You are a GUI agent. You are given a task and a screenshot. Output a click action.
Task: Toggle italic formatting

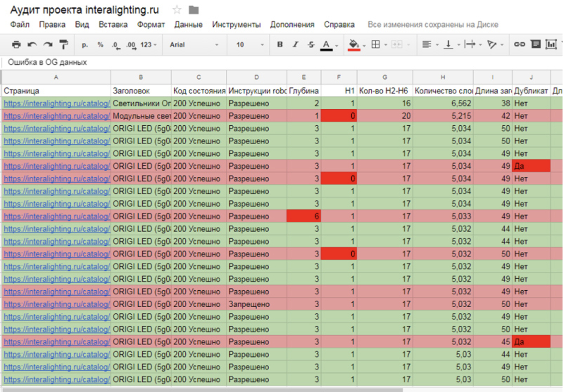coord(295,45)
